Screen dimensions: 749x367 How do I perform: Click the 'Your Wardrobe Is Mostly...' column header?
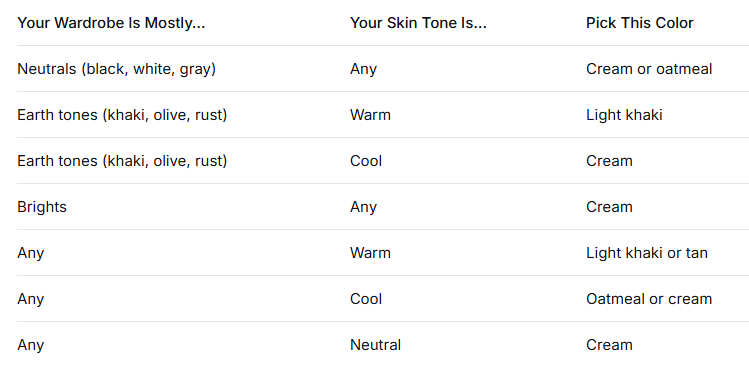pyautogui.click(x=111, y=23)
